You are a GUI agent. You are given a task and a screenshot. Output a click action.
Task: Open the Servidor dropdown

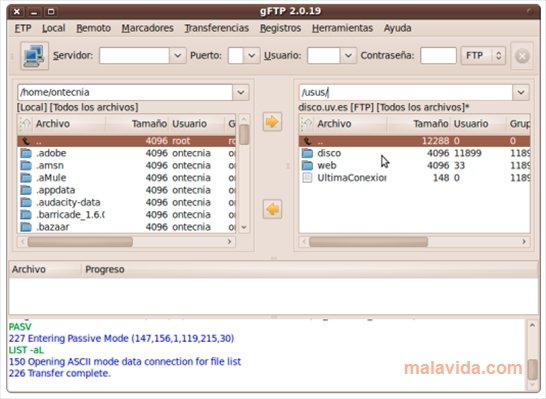click(x=178, y=56)
